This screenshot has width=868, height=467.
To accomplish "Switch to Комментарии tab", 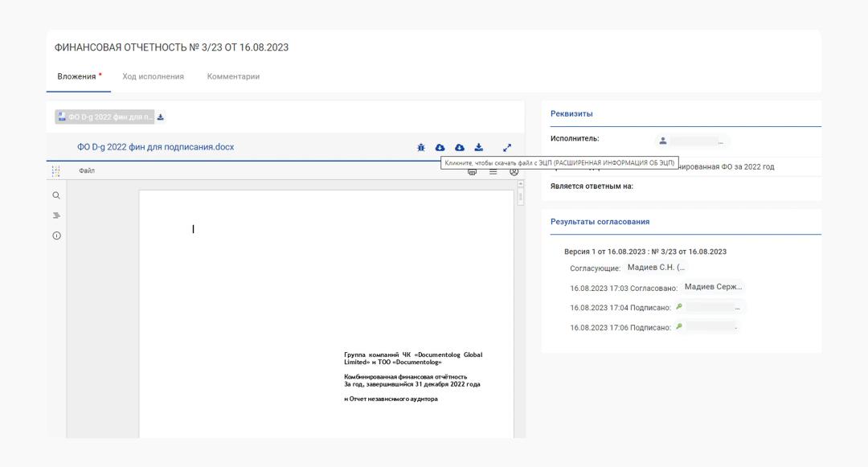I will [x=233, y=76].
